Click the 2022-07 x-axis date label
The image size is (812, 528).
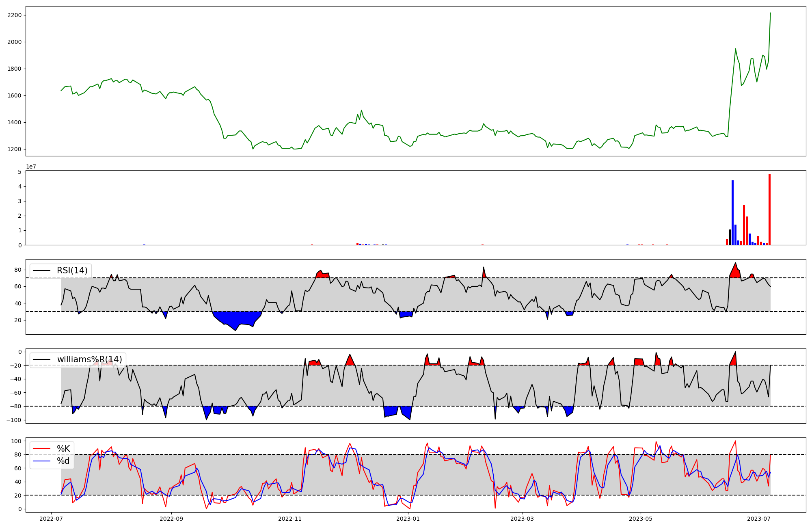click(x=52, y=519)
